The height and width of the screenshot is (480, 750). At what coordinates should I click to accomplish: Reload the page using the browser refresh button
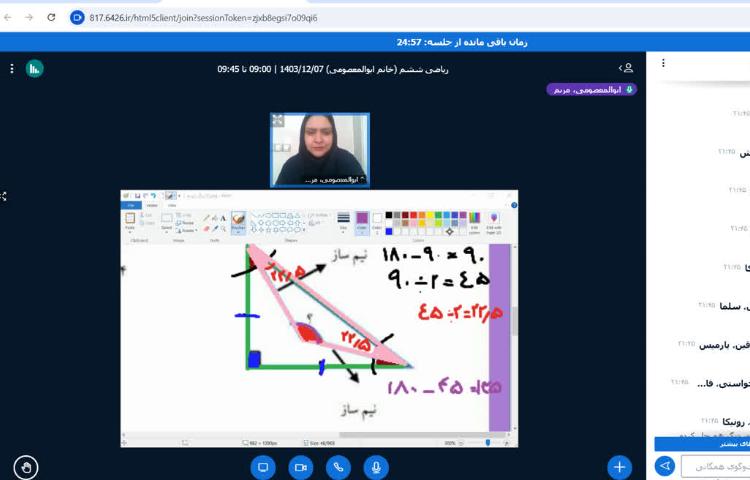click(50, 17)
